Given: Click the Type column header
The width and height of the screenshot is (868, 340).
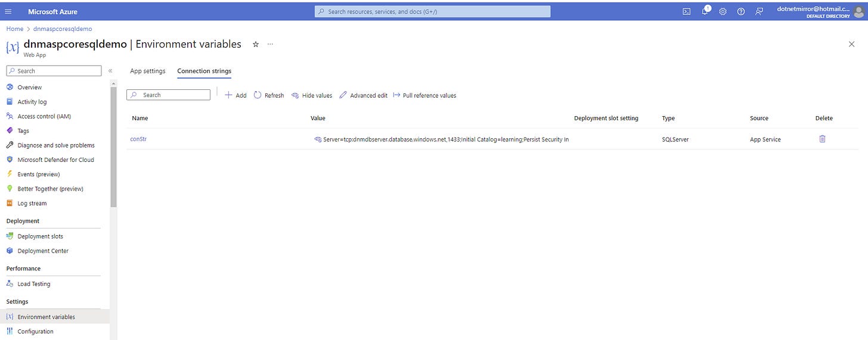Looking at the screenshot, I should pyautogui.click(x=668, y=118).
